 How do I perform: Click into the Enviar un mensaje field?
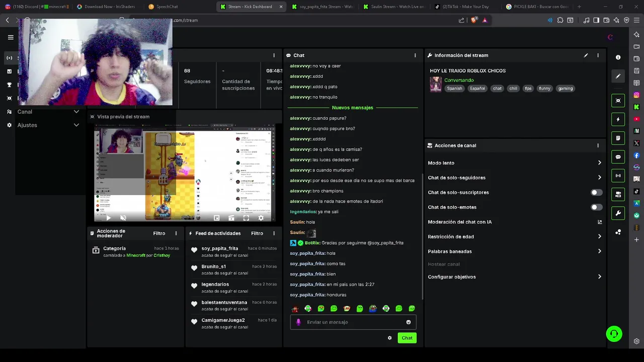pyautogui.click(x=353, y=322)
